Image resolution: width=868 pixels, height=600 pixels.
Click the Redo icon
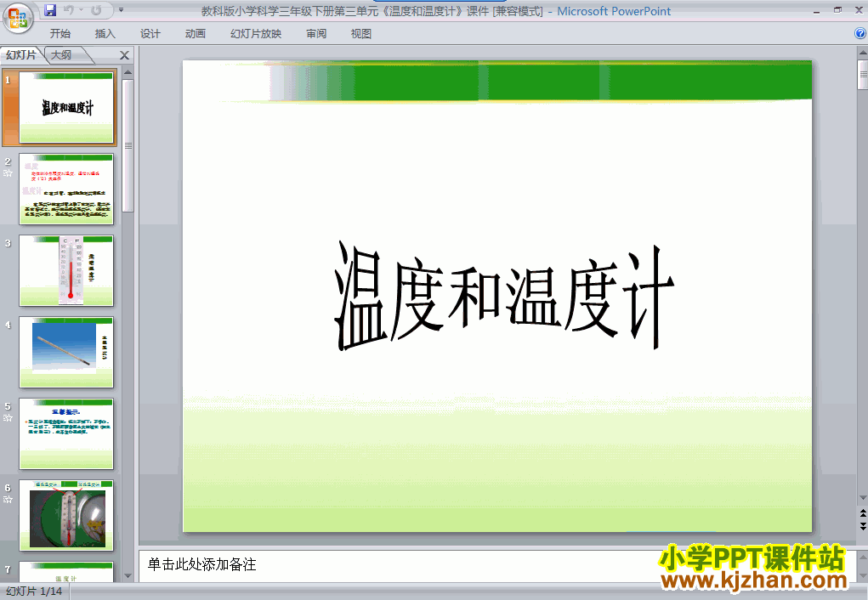tap(96, 10)
